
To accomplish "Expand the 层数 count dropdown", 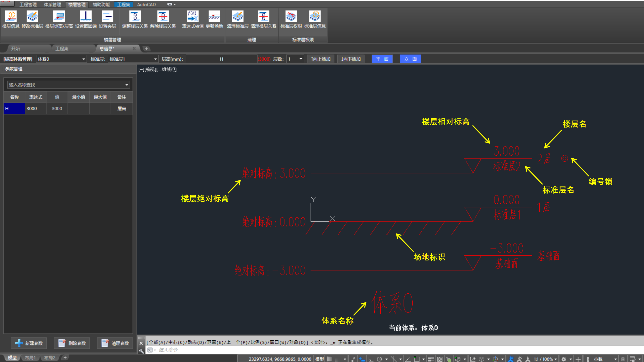I will tap(301, 59).
